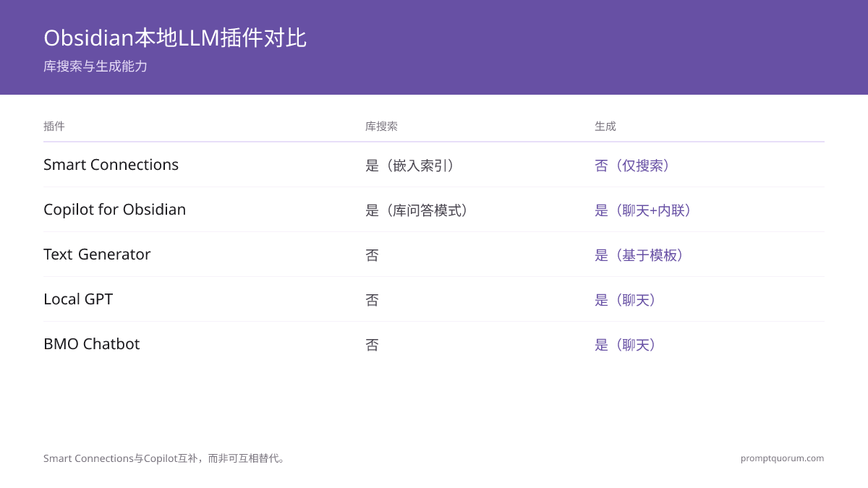Click the '库搜索' column header

point(381,126)
